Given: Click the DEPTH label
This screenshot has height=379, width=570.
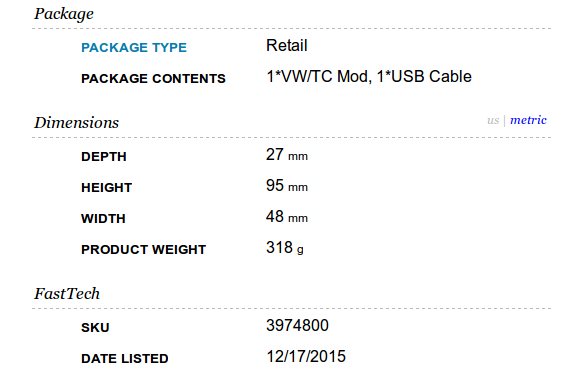Looking at the screenshot, I should tap(104, 157).
